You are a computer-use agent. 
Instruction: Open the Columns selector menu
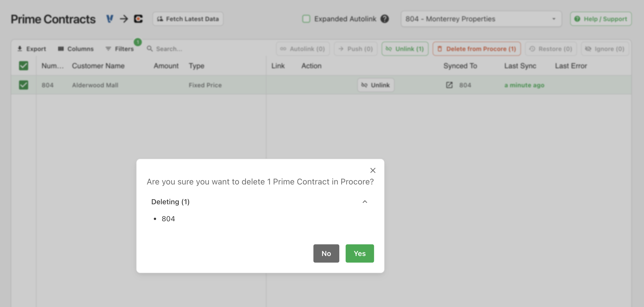76,48
